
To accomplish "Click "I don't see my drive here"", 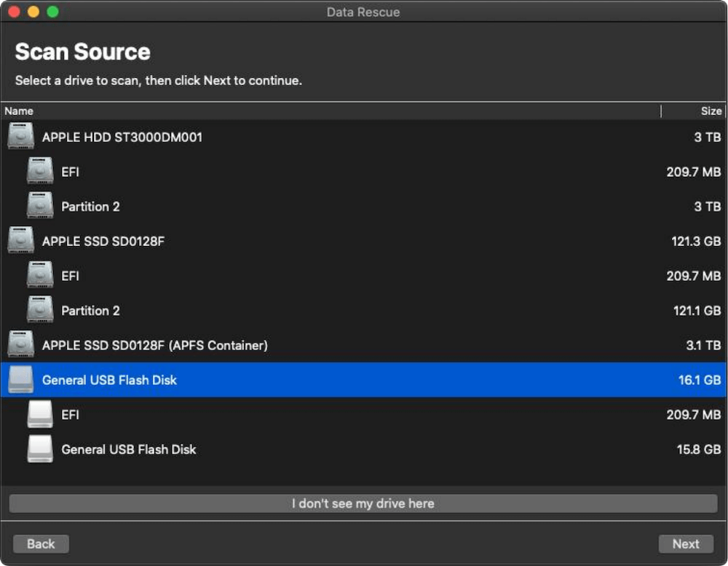I will 364,503.
